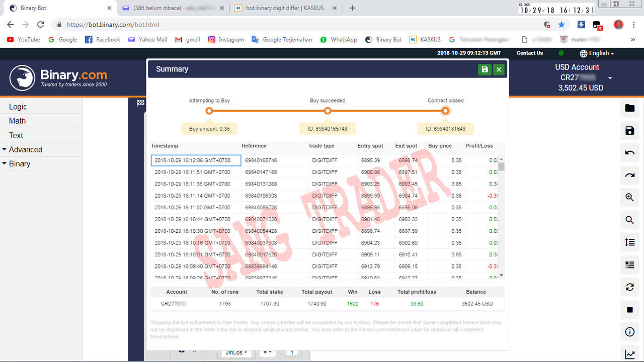The image size is (644, 362).
Task: Open the English language dropdown
Action: pyautogui.click(x=597, y=53)
